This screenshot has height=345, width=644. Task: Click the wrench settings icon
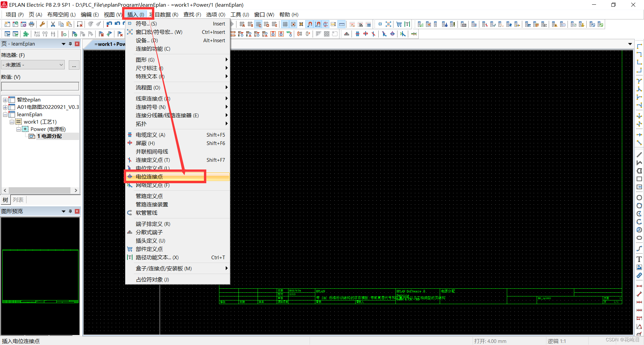[42, 24]
